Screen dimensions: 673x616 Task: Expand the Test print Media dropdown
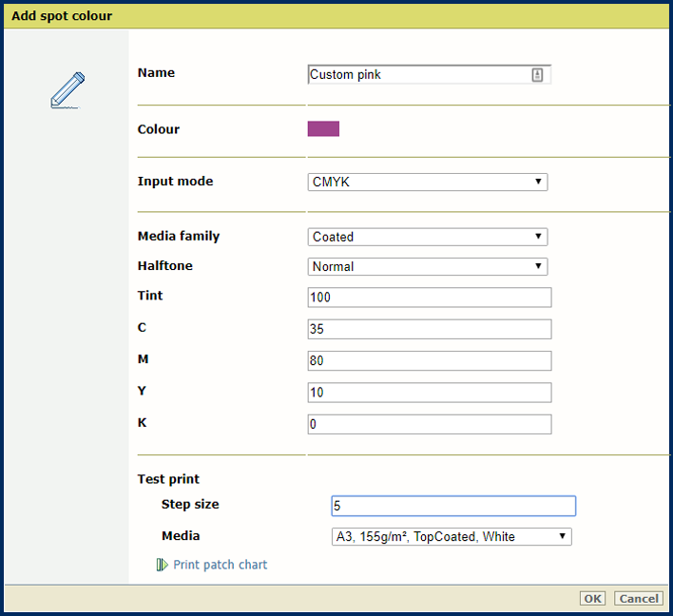[452, 537]
